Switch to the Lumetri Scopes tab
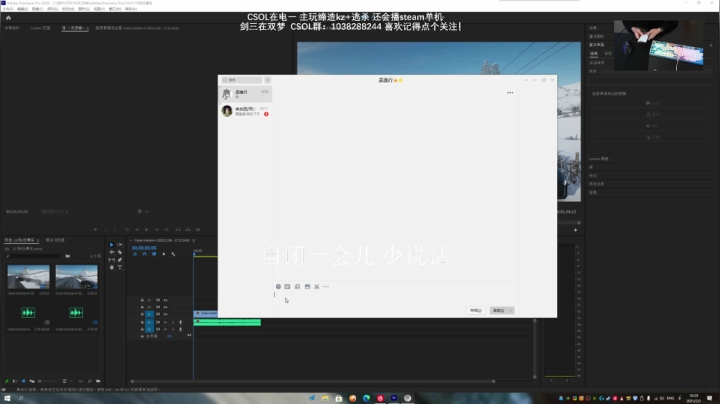The height and width of the screenshot is (404, 720). pos(40,28)
